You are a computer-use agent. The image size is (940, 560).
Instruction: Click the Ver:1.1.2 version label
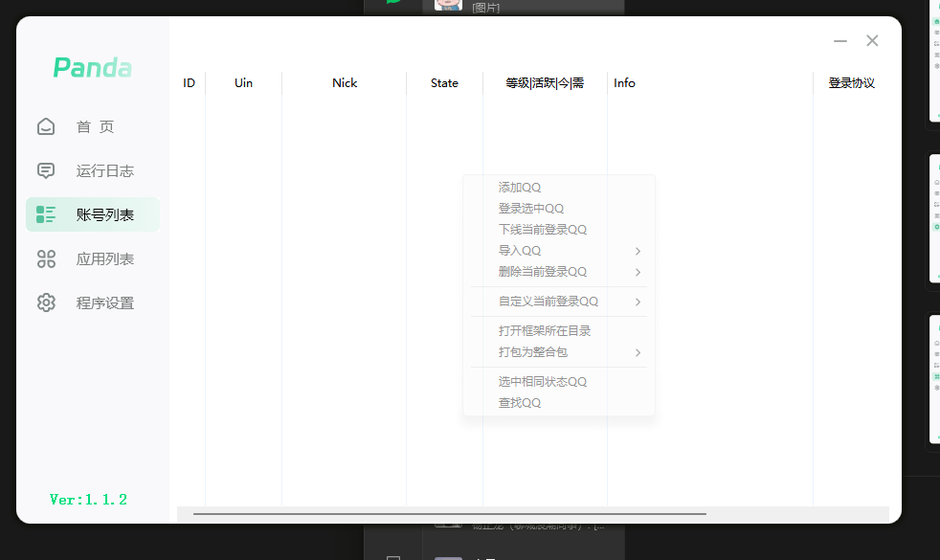pos(87,499)
